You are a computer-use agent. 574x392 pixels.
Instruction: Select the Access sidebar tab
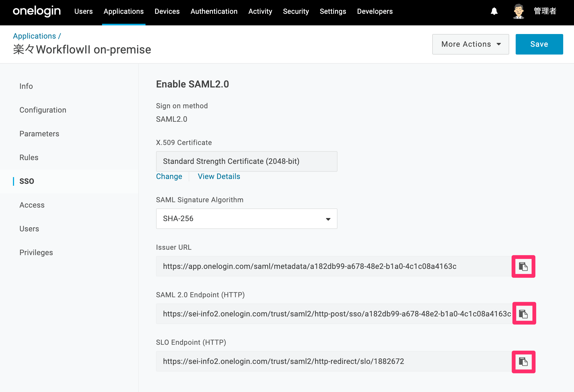32,205
